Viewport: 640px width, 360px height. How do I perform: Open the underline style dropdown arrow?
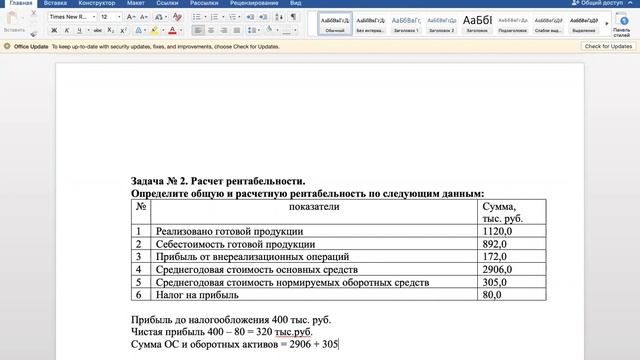click(x=88, y=30)
